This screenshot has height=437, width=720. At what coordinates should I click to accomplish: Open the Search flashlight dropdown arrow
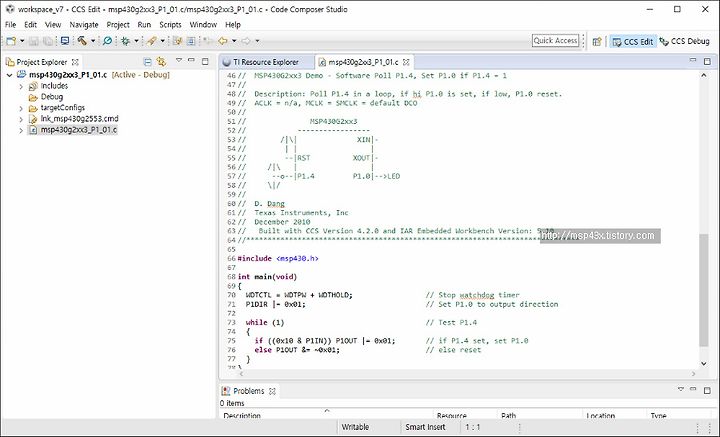(x=162, y=41)
